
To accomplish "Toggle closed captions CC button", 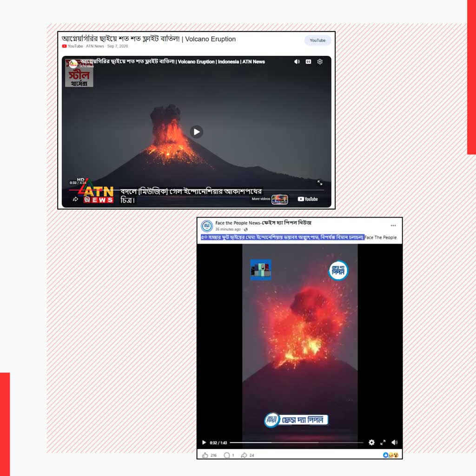I will click(308, 62).
